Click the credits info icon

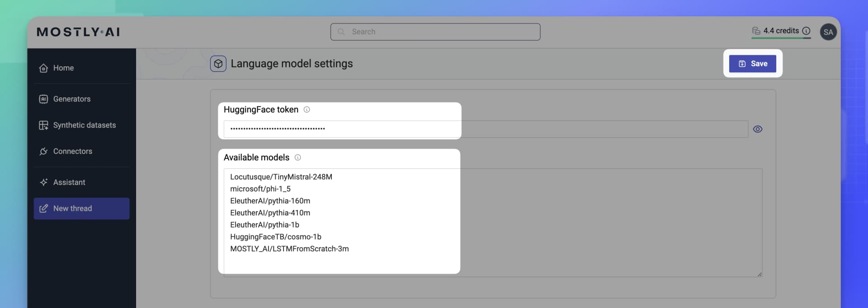806,31
